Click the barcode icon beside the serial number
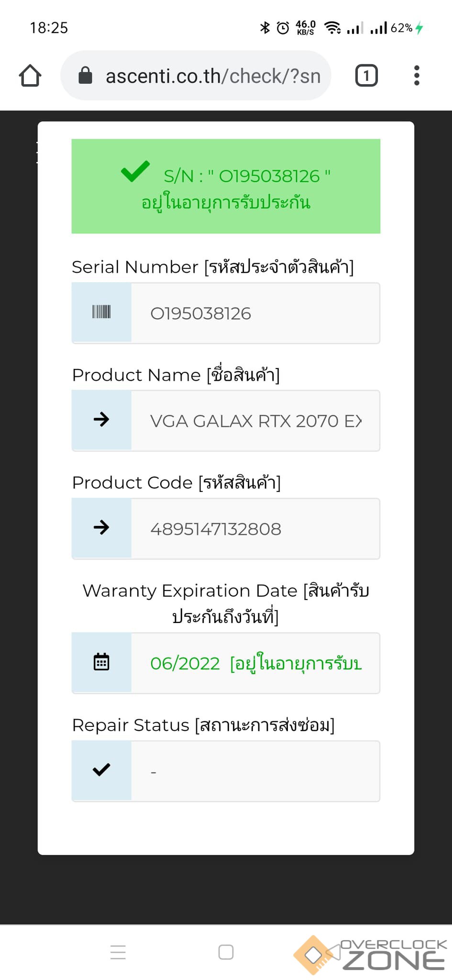This screenshot has width=452, height=980. [101, 312]
